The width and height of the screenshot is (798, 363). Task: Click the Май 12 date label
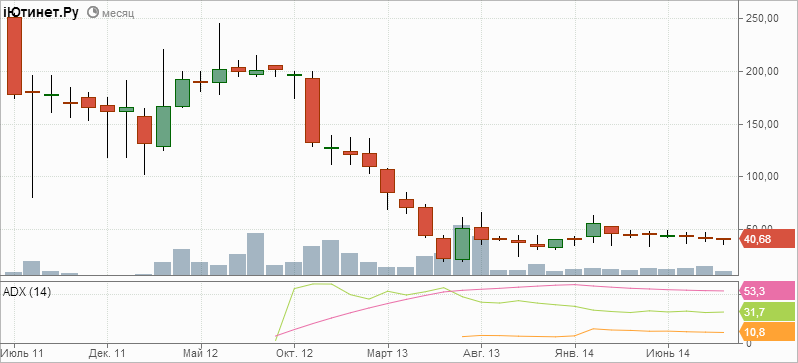pos(201,352)
